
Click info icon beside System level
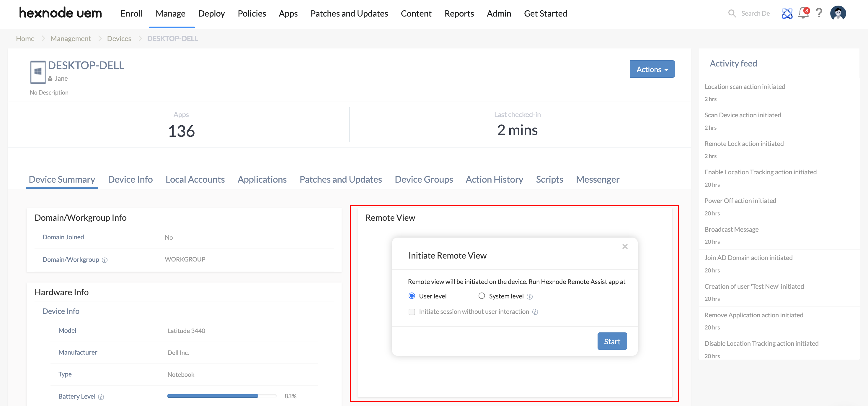pos(530,297)
